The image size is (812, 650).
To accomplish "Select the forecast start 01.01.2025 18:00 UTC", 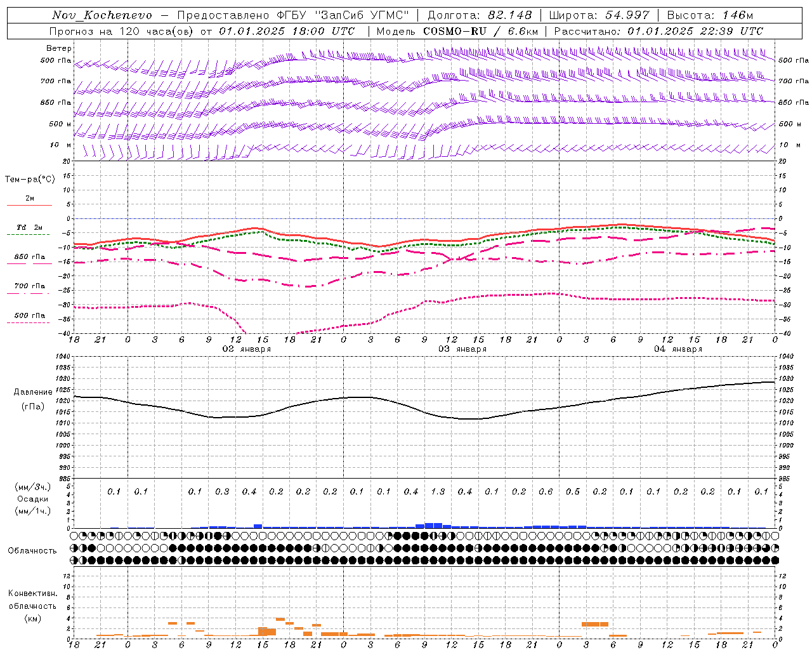I will [x=287, y=31].
